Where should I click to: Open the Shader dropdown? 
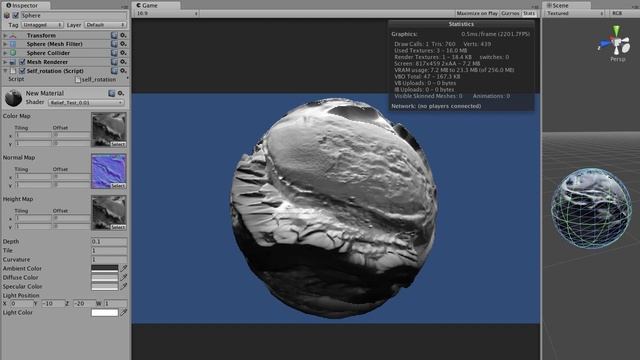(x=86, y=102)
